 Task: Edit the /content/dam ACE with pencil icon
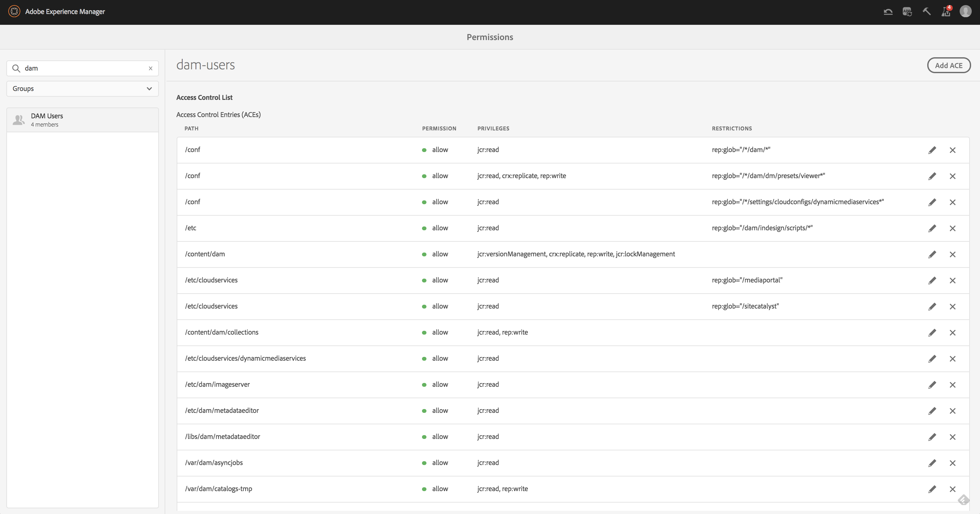point(932,254)
